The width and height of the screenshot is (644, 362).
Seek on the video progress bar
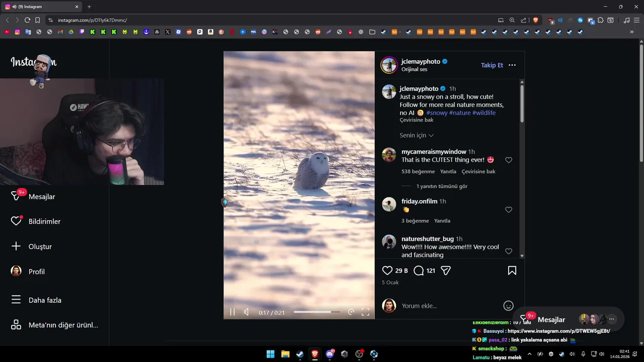click(x=316, y=312)
